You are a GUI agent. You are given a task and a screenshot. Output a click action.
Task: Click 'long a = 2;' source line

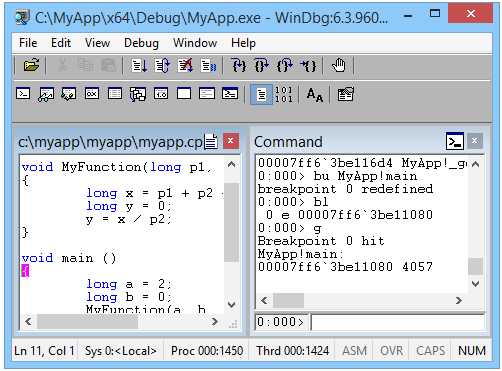pos(129,284)
